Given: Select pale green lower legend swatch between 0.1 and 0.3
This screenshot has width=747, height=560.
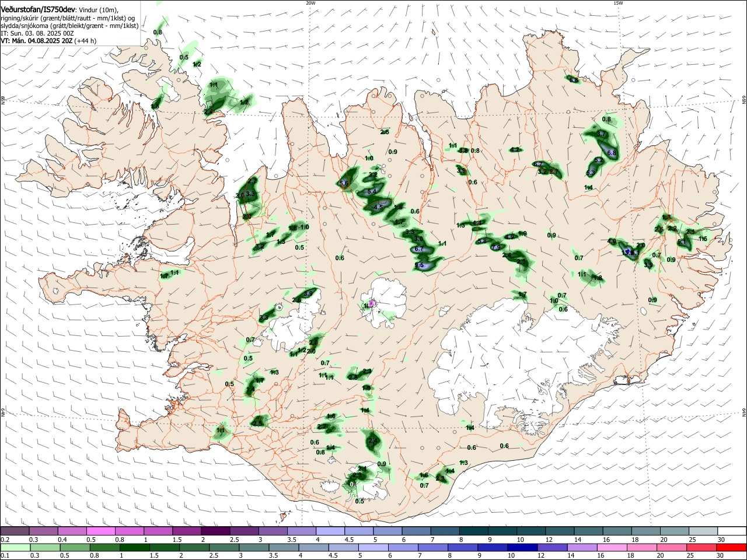Looking at the screenshot, I should [x=15, y=547].
